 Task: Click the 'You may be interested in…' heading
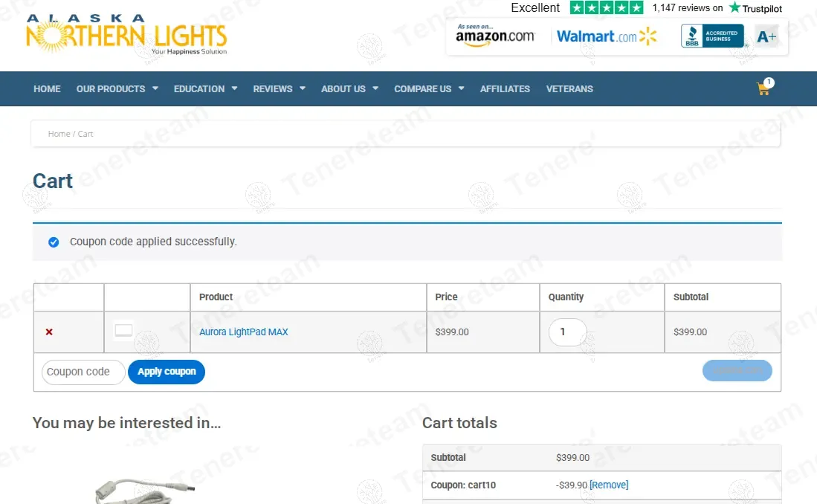126,423
